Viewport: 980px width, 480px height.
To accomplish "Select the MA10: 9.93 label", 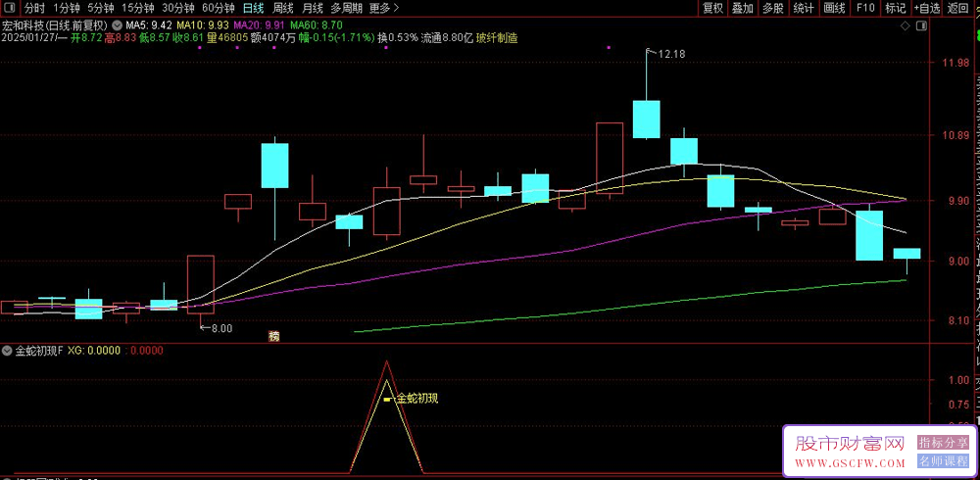I will tap(203, 25).
